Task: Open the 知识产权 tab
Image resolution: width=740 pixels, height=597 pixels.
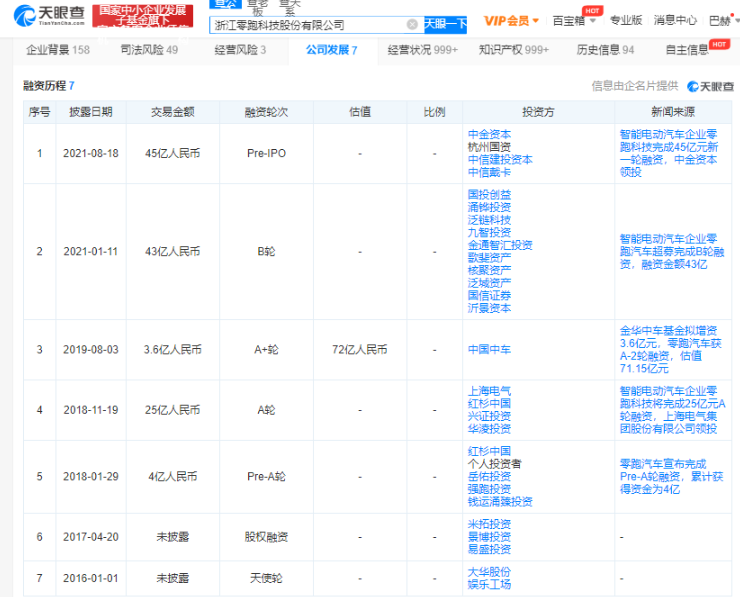Action: click(514, 49)
